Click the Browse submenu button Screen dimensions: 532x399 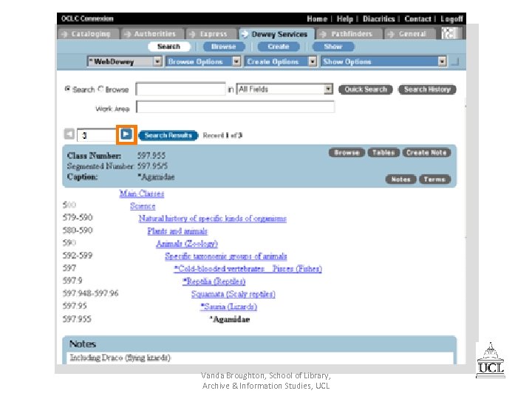pyautogui.click(x=224, y=47)
